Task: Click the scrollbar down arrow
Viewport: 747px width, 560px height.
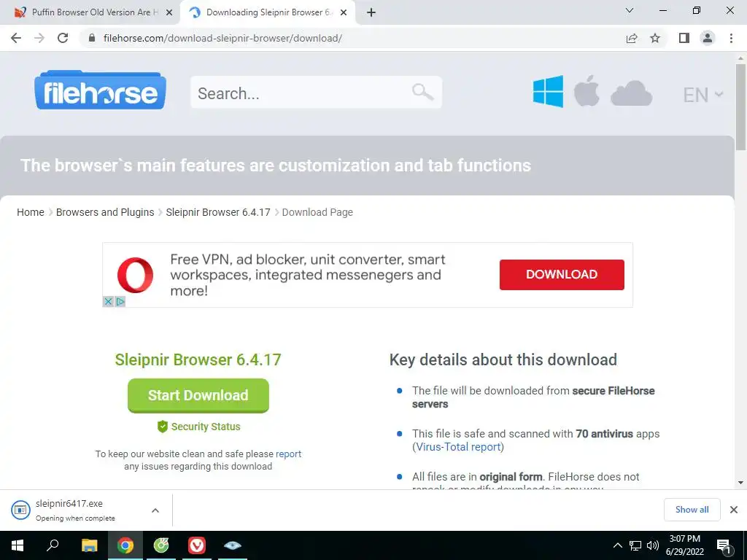Action: tap(740, 483)
